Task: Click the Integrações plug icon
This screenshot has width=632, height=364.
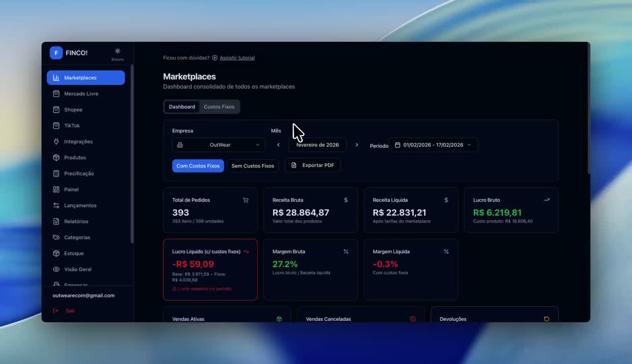Action: 56,142
